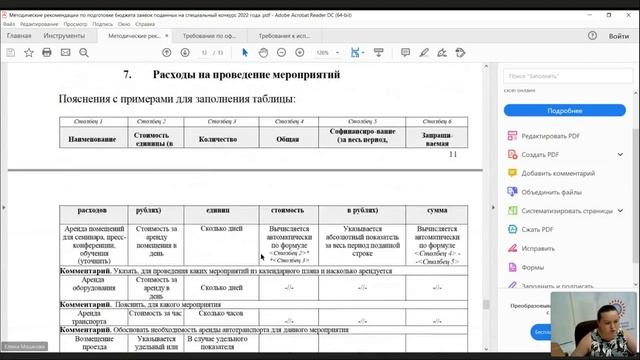
Task: Switch to the Главная tab
Action: (x=19, y=36)
